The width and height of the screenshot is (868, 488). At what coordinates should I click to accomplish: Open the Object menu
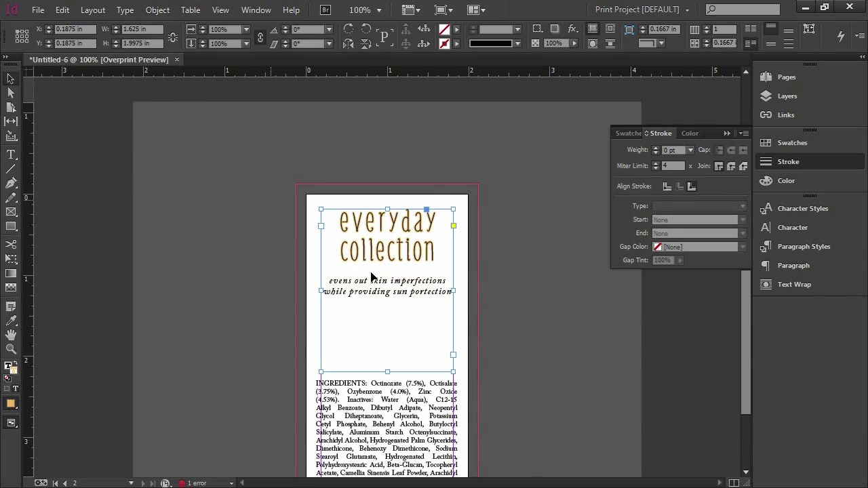(157, 10)
